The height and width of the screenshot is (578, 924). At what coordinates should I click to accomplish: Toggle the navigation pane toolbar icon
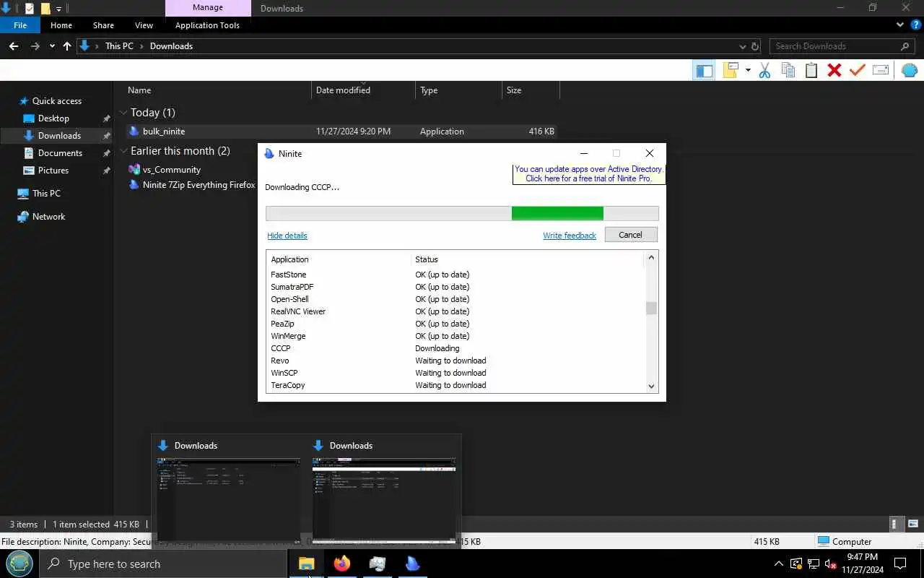tap(704, 70)
